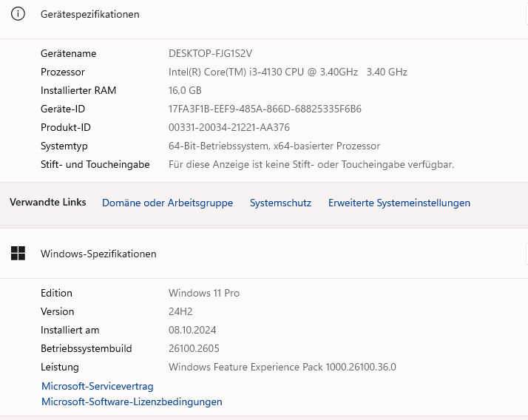The image size is (528, 420).
Task: Open the Microsoft-Software-Lizenzbedingungen link
Action: 132,402
